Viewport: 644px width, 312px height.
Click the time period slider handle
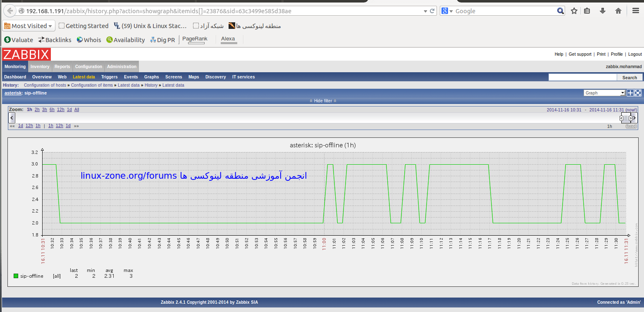pyautogui.click(x=626, y=118)
